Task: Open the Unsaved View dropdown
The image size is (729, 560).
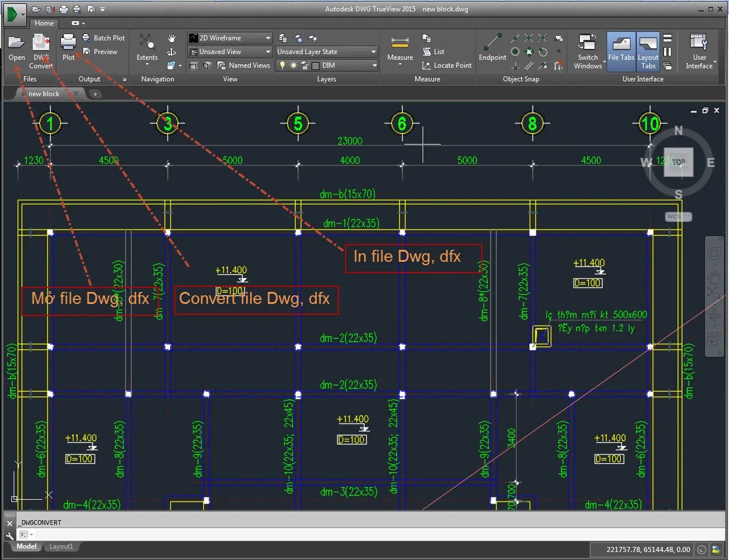Action: pos(230,52)
